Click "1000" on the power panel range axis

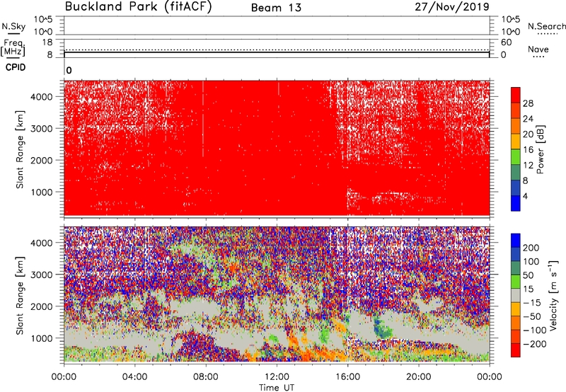click(42, 192)
